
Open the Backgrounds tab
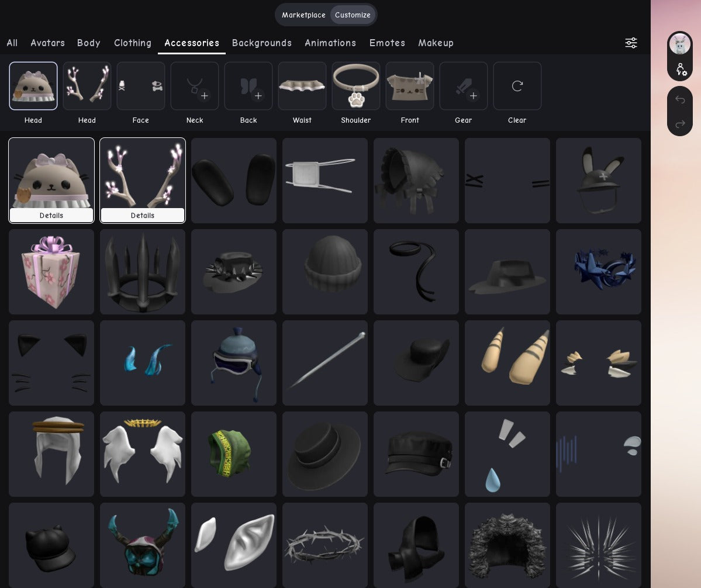tap(261, 43)
